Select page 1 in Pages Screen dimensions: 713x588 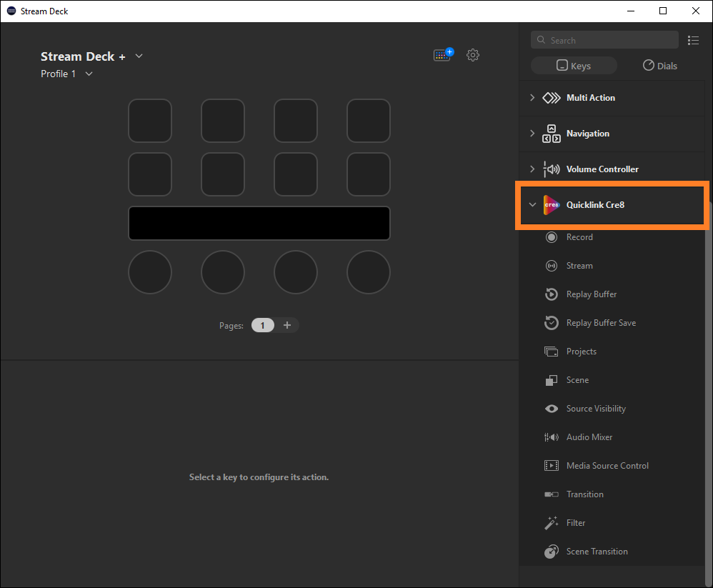[x=263, y=326]
